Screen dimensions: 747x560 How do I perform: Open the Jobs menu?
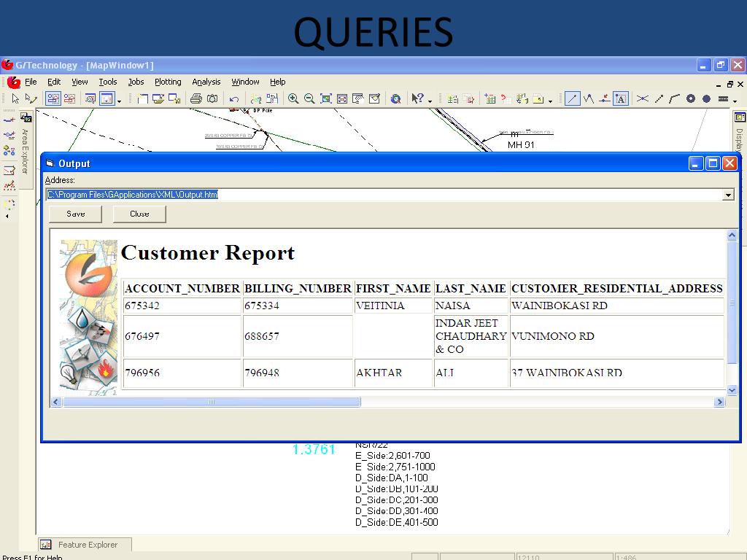[x=136, y=82]
